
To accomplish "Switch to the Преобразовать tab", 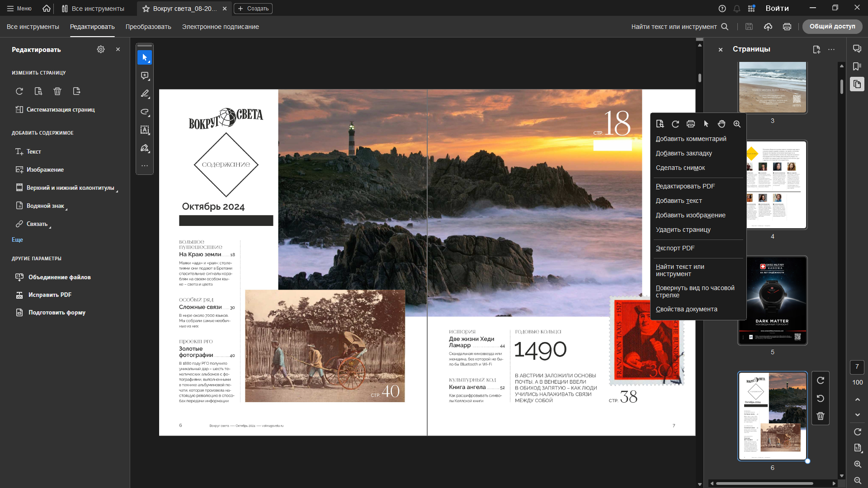I will click(x=148, y=27).
